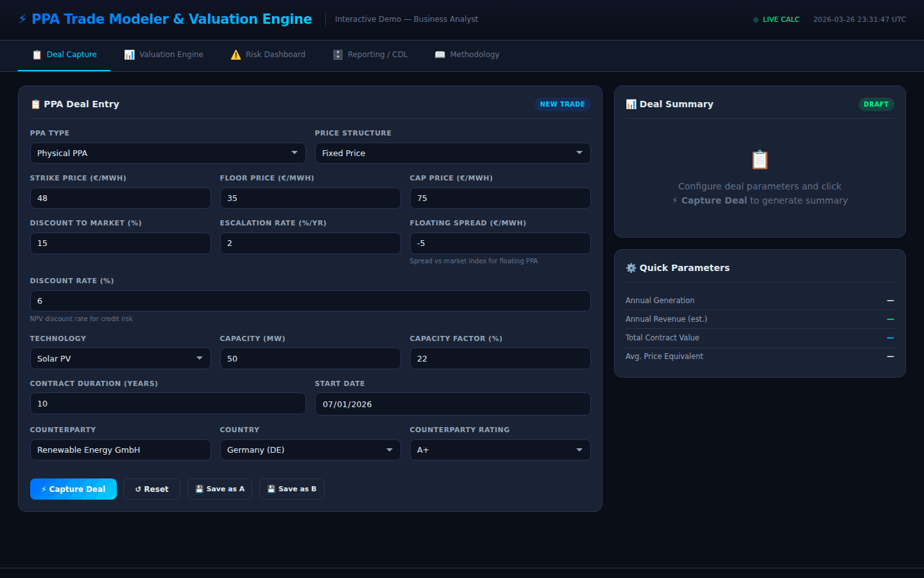Click the Start Date field
The image size is (924, 578).
pyautogui.click(x=452, y=404)
